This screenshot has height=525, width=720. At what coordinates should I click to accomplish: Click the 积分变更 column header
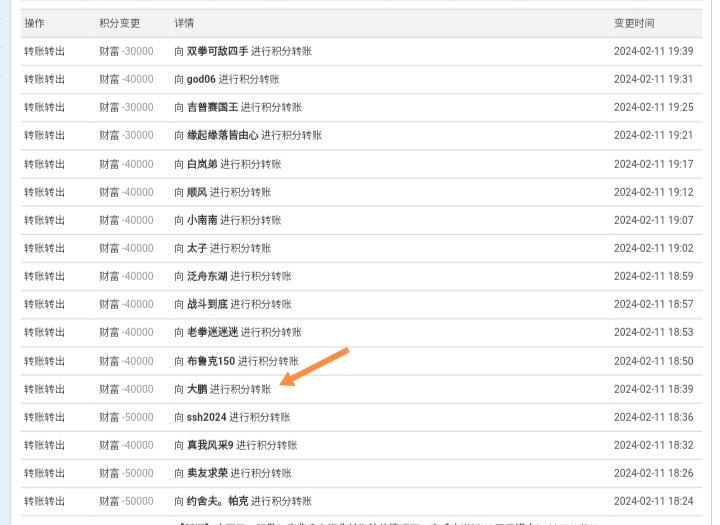click(x=119, y=23)
